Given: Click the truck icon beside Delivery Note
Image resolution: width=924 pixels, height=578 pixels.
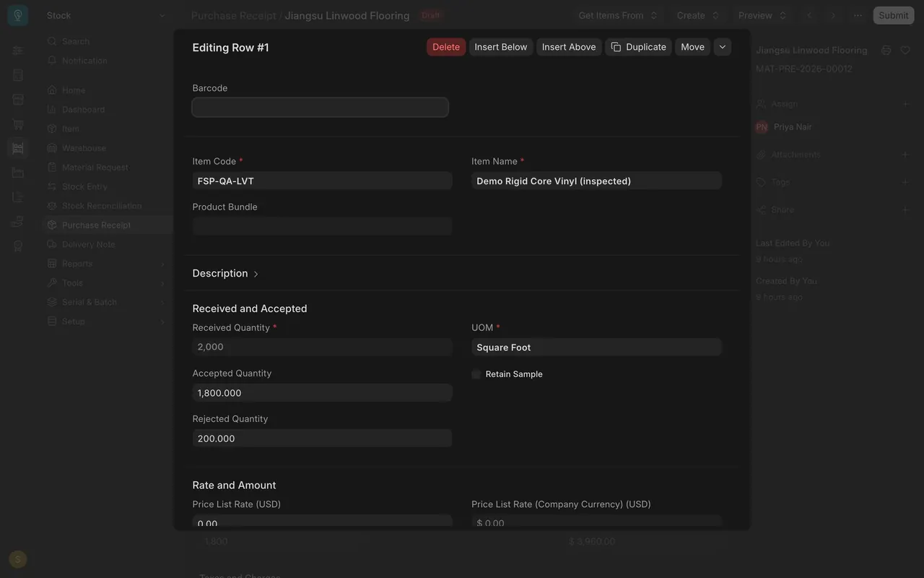Looking at the screenshot, I should coord(52,244).
